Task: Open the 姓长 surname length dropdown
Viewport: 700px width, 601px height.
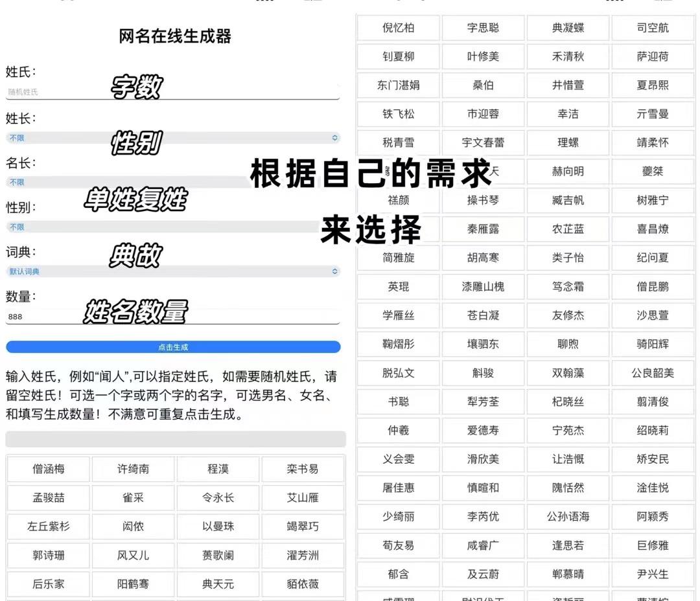Action: (172, 137)
